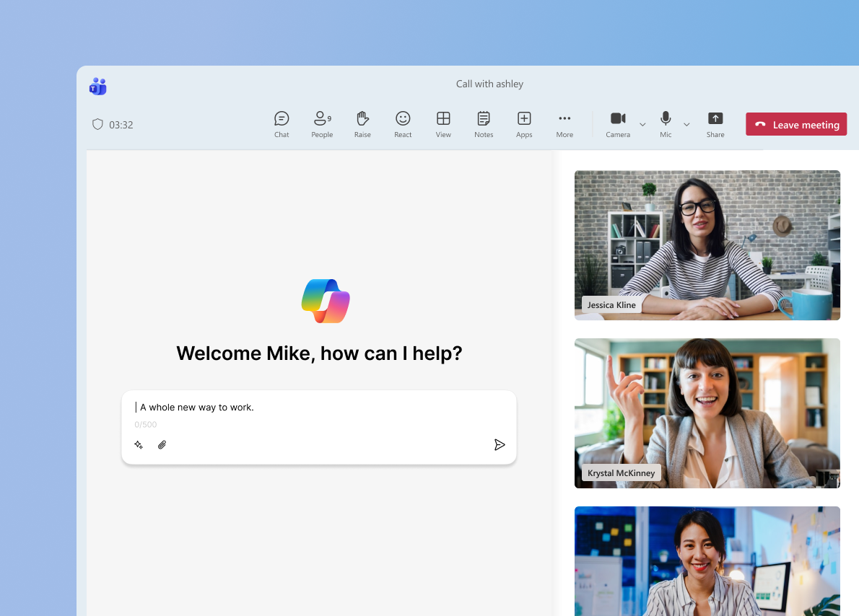Attach a file with the paperclip icon
Screen dimensions: 859x616
tap(162, 444)
